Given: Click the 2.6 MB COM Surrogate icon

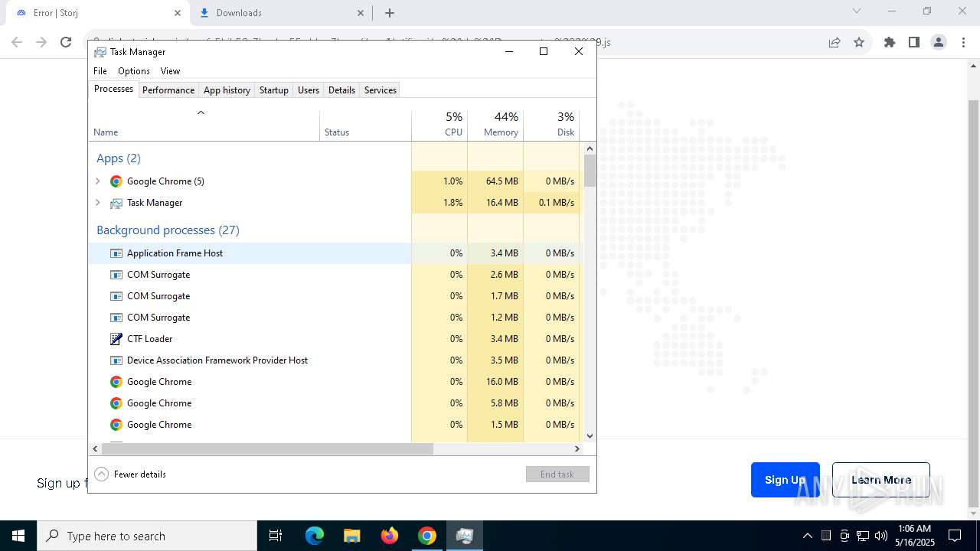Looking at the screenshot, I should [x=116, y=275].
